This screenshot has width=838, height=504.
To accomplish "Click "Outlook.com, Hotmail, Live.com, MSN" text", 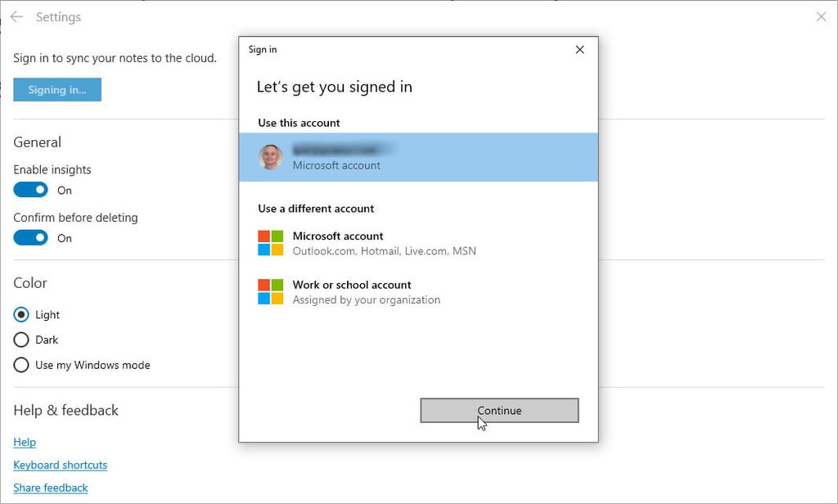I will coord(385,251).
